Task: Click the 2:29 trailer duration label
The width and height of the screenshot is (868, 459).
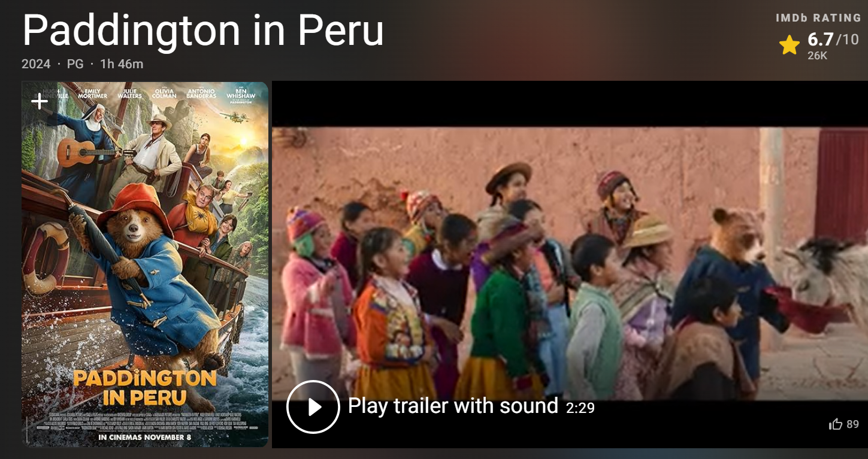Action: pos(580,408)
